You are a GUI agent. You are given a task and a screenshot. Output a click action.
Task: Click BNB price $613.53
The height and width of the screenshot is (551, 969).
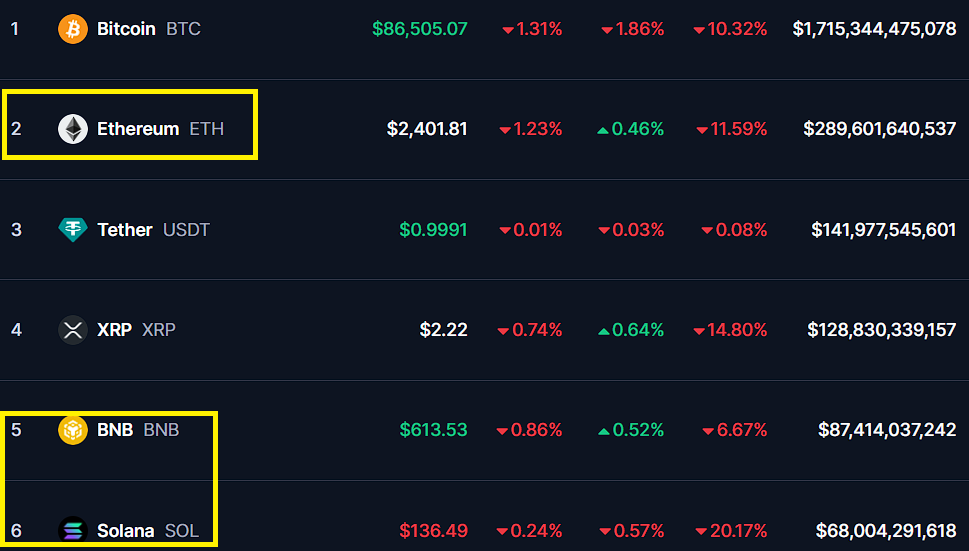433,430
